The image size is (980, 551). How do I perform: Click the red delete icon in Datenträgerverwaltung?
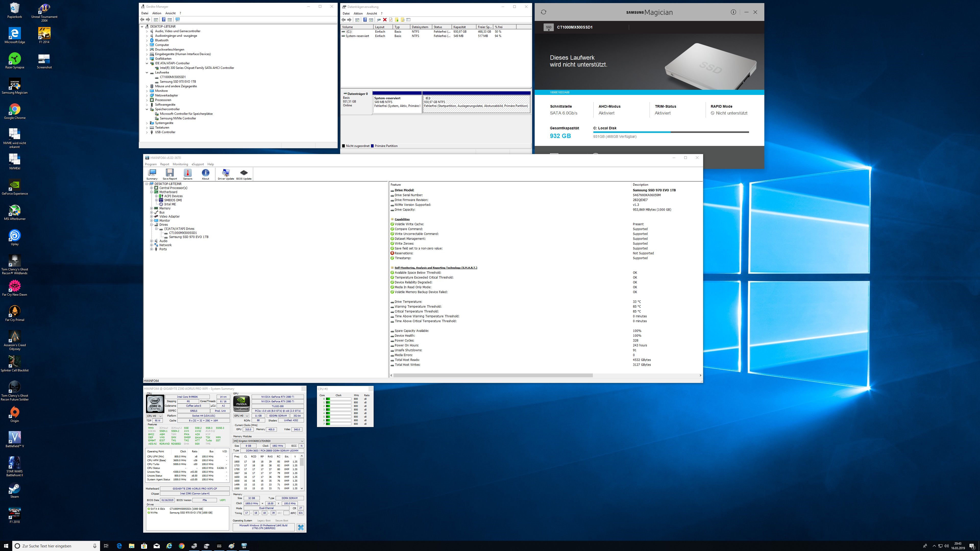coord(385,20)
